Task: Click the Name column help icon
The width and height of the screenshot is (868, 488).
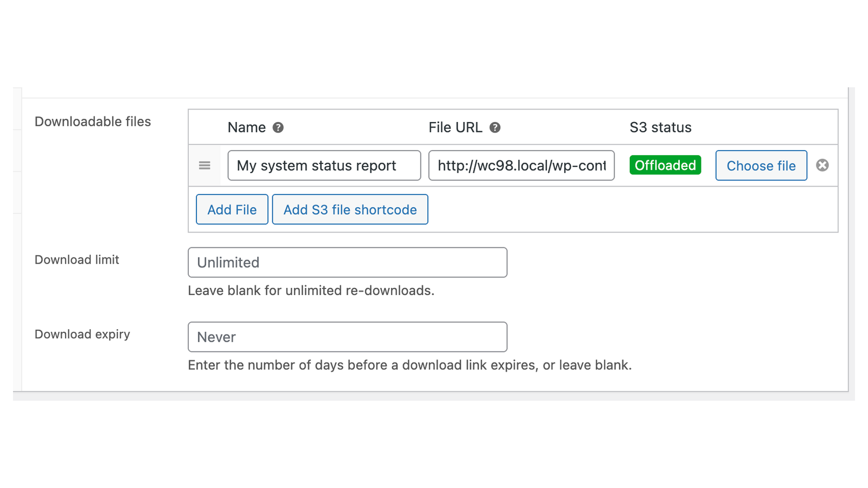Action: click(x=278, y=127)
